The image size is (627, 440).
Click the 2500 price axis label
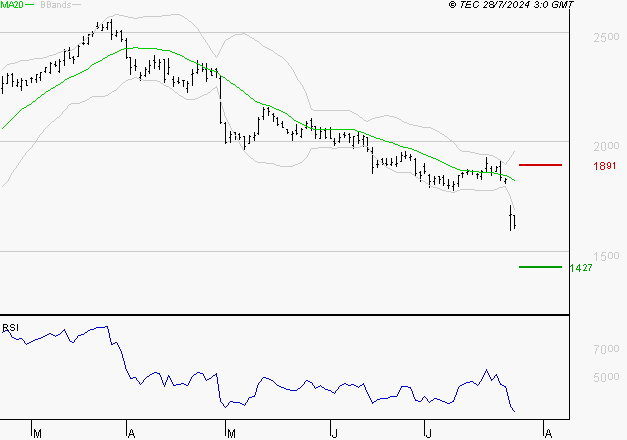point(606,37)
